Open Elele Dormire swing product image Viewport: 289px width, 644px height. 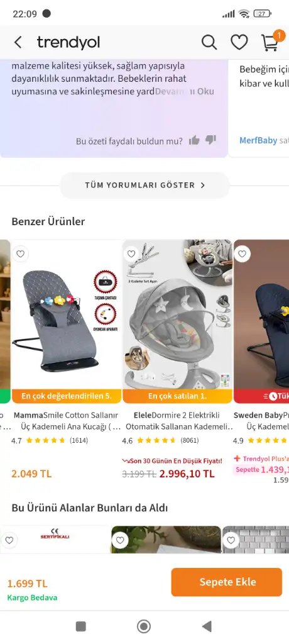(x=177, y=314)
